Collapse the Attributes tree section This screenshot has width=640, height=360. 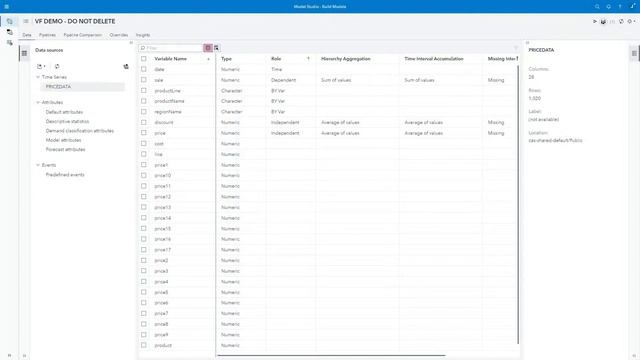pos(38,102)
